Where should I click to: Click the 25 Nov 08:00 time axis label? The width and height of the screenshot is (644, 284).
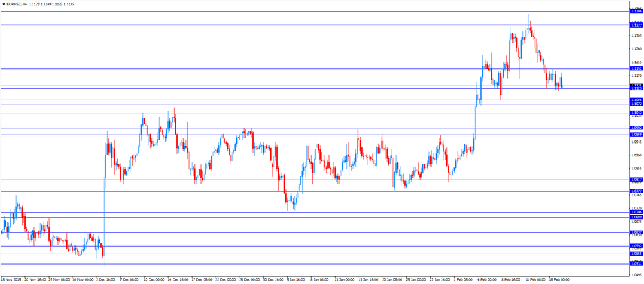(58, 280)
